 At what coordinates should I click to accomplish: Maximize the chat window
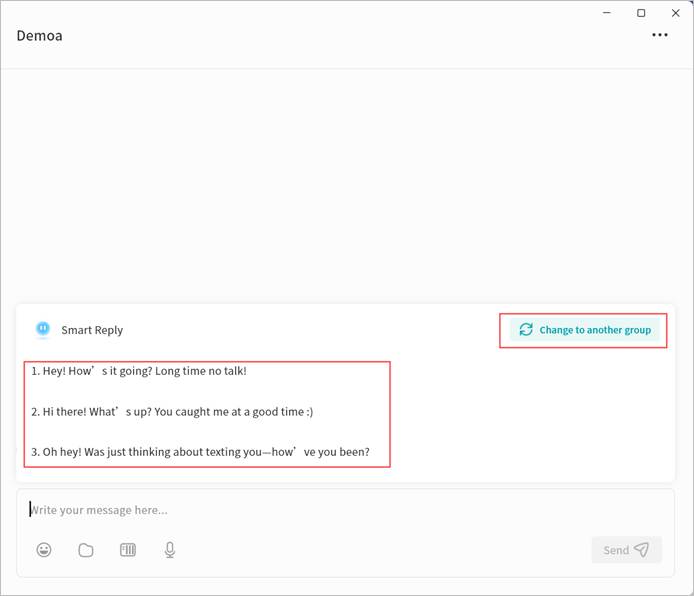[641, 13]
